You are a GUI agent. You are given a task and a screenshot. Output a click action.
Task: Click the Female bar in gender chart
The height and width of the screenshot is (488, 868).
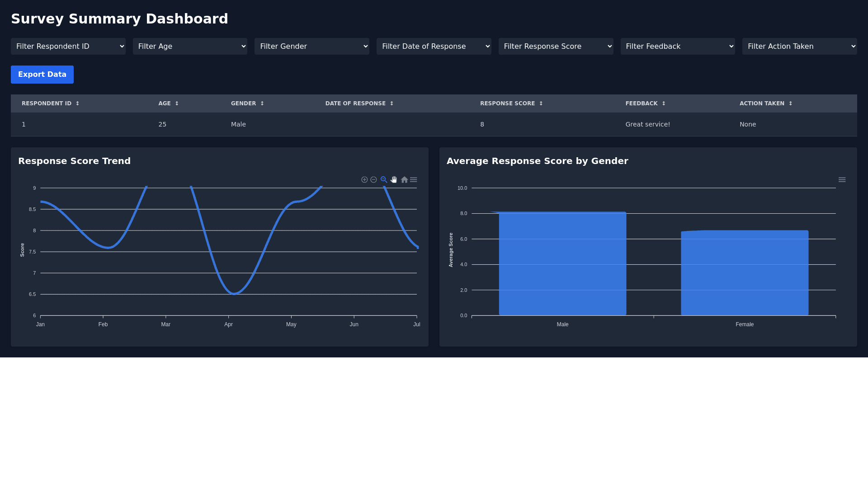(745, 273)
